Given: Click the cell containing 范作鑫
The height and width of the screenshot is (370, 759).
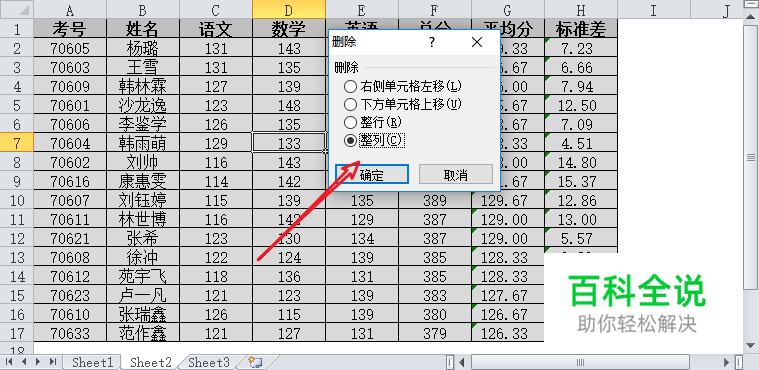Looking at the screenshot, I should coord(143,333).
